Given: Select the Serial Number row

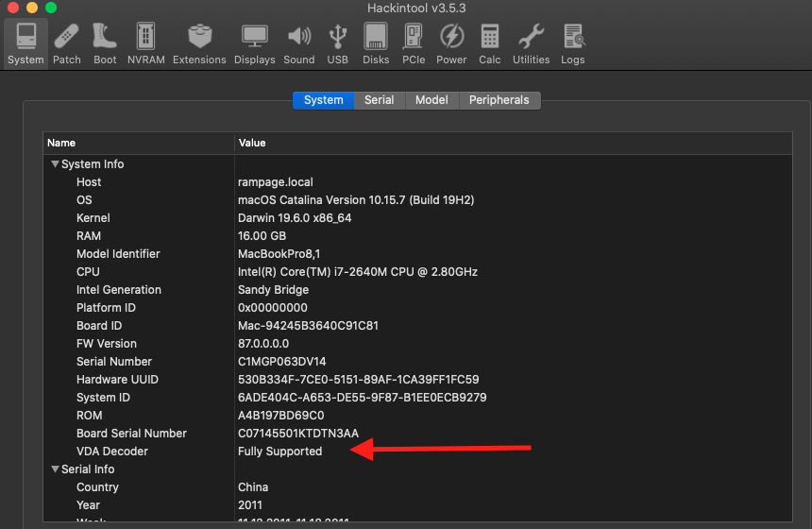Looking at the screenshot, I should (x=417, y=362).
